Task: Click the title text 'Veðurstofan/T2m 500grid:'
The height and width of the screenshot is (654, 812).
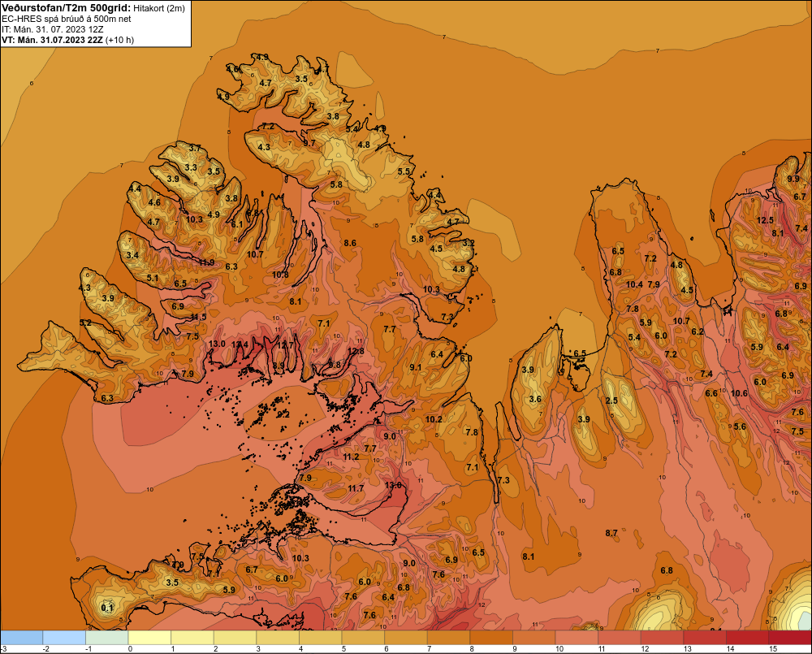Action: click(67, 8)
